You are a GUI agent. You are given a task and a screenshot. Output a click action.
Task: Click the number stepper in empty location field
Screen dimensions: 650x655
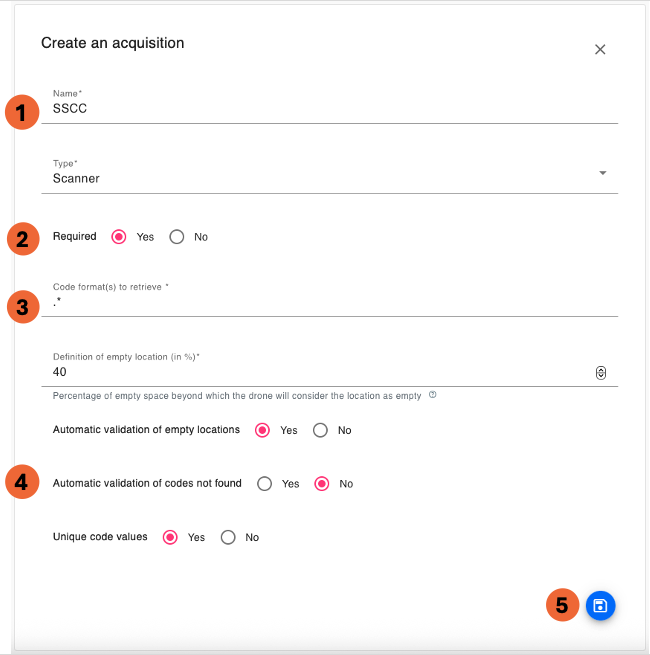pos(600,372)
